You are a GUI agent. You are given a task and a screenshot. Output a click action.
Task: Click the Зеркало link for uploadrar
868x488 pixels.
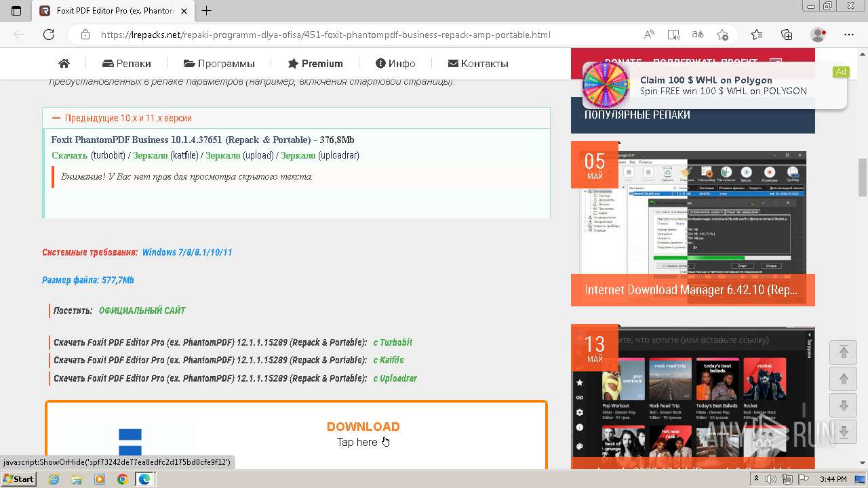tap(298, 155)
